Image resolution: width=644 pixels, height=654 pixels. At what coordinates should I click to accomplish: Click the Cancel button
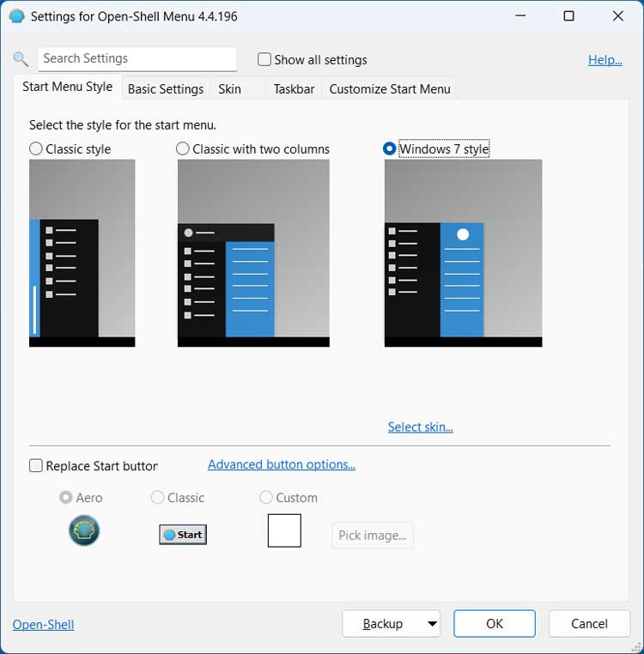[589, 624]
